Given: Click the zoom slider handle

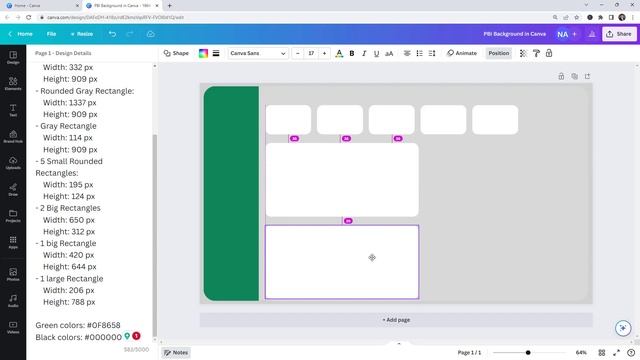Looking at the screenshot, I should [x=528, y=352].
